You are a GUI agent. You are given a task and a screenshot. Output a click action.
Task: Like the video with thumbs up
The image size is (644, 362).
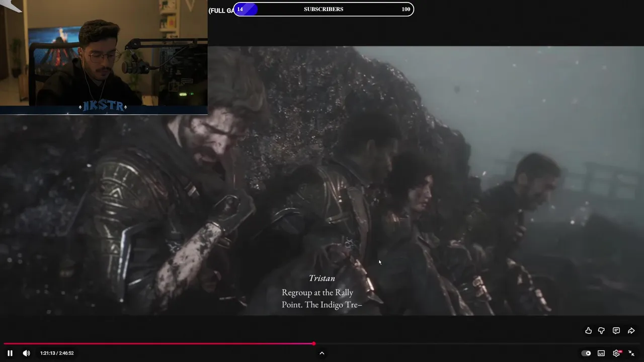tap(588, 330)
